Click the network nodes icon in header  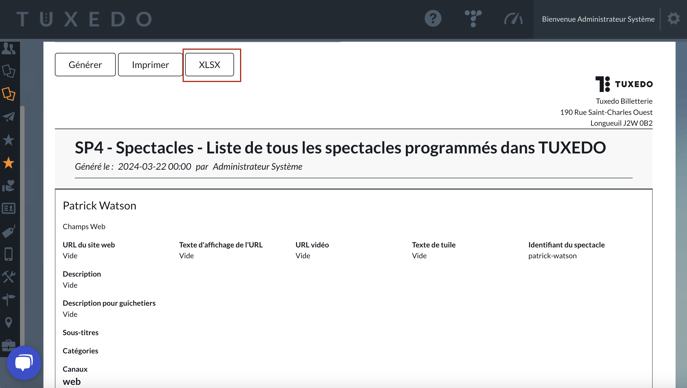473,19
